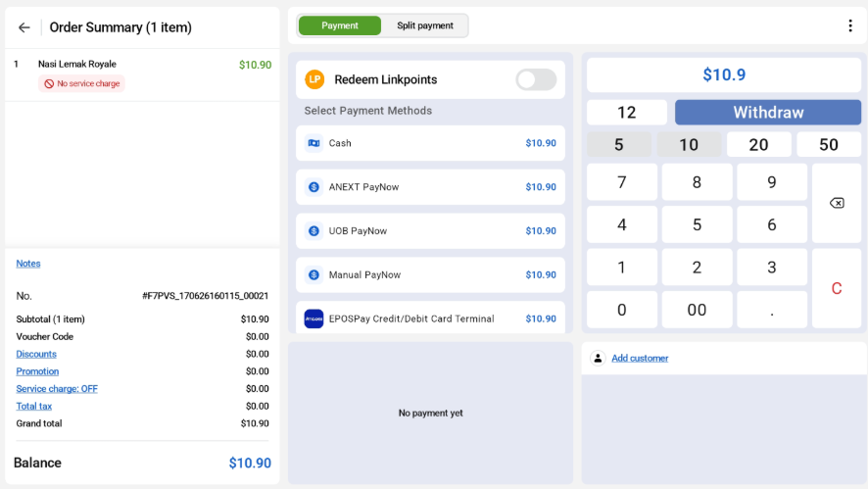
Task: Click the Add customer link
Action: tap(640, 359)
